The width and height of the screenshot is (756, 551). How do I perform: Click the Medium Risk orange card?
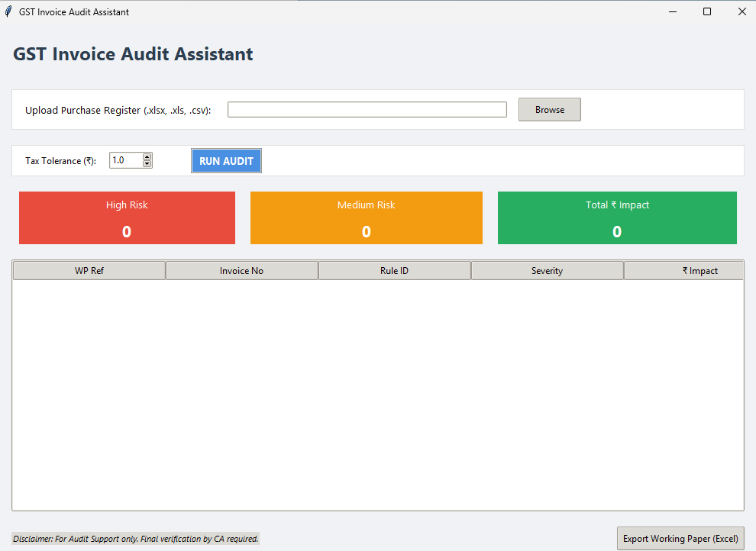[x=367, y=218]
